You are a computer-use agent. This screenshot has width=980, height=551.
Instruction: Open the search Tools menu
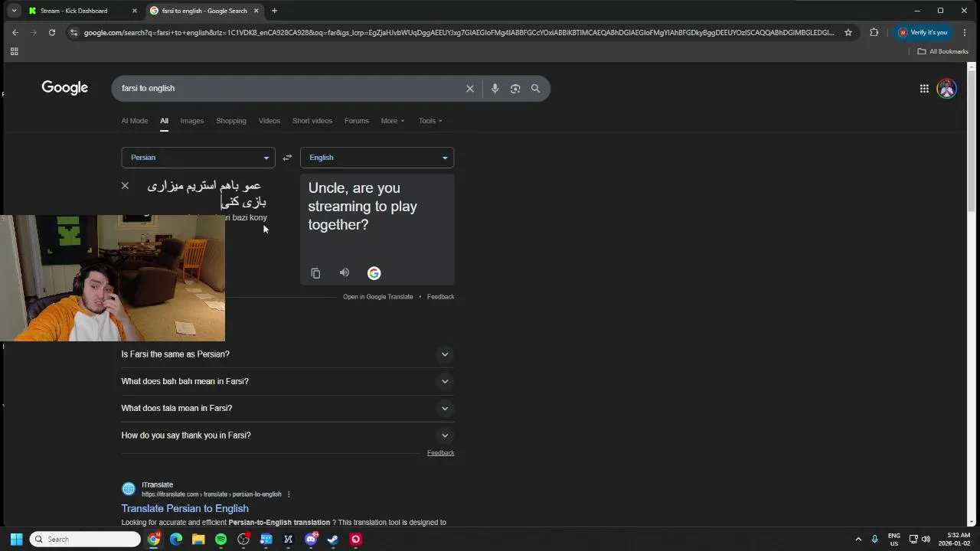(x=430, y=121)
